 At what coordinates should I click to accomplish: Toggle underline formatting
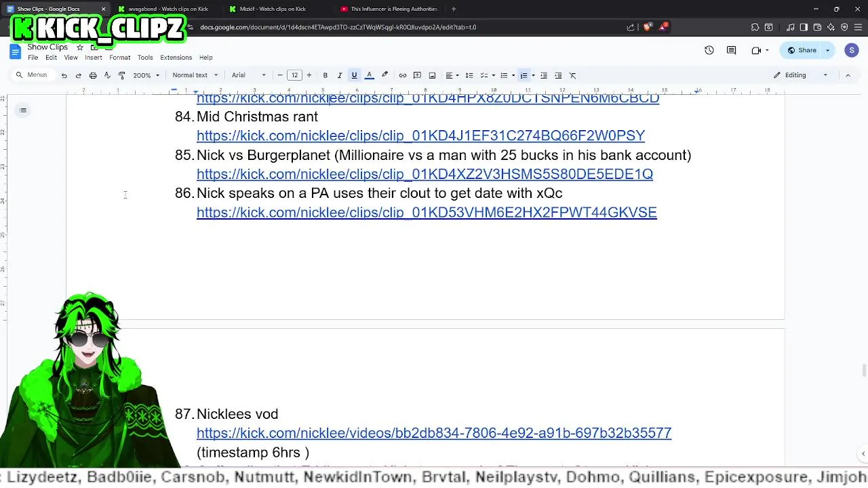[x=354, y=75]
